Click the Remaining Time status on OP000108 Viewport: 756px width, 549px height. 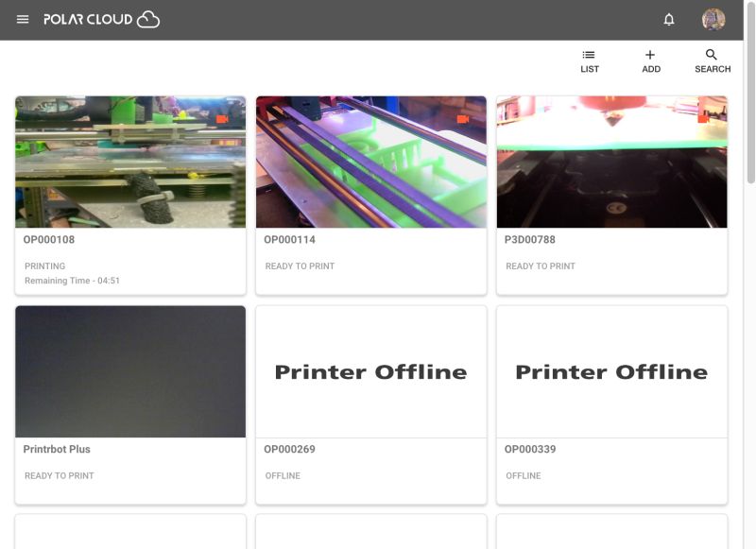pyautogui.click(x=70, y=280)
